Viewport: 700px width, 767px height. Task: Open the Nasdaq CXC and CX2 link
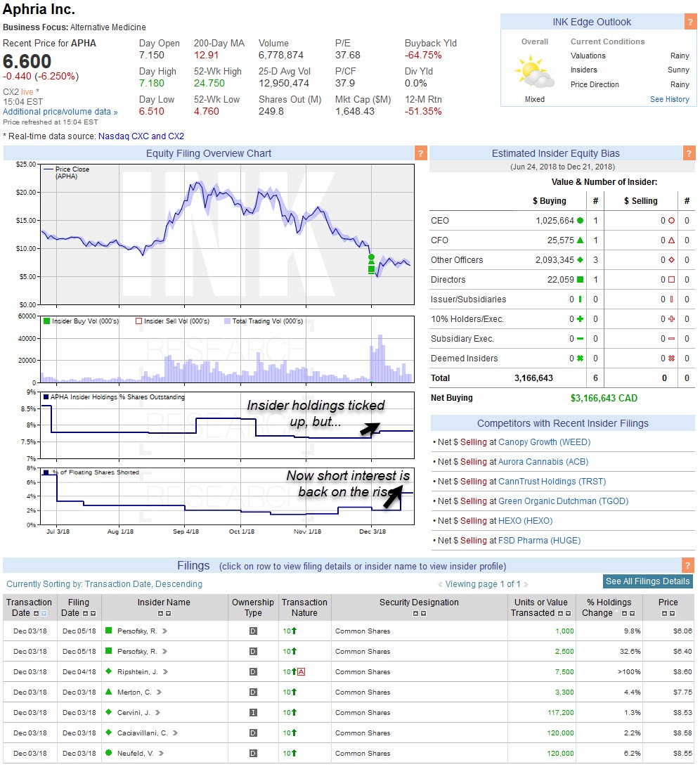coord(141,136)
